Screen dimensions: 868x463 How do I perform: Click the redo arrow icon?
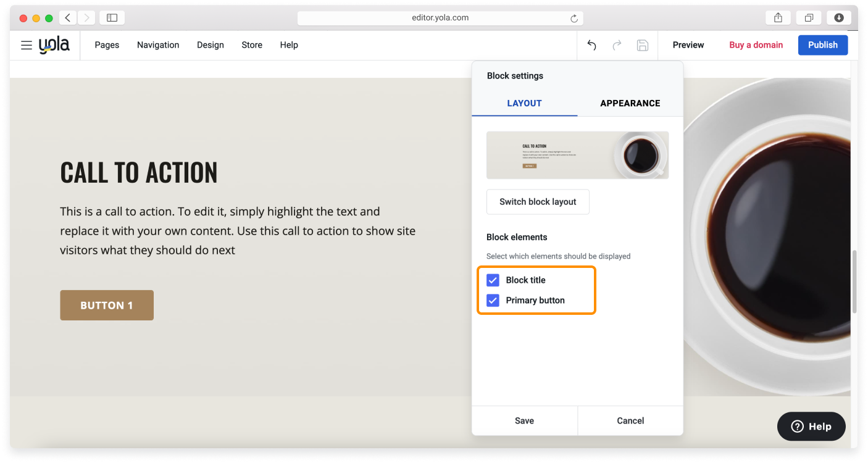pyautogui.click(x=617, y=45)
